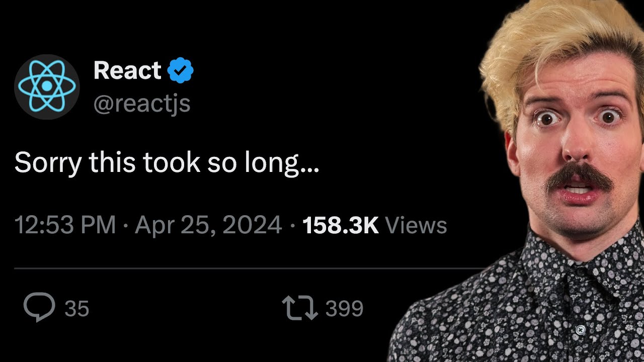Open the React display name
The image size is (644, 362).
click(x=127, y=70)
